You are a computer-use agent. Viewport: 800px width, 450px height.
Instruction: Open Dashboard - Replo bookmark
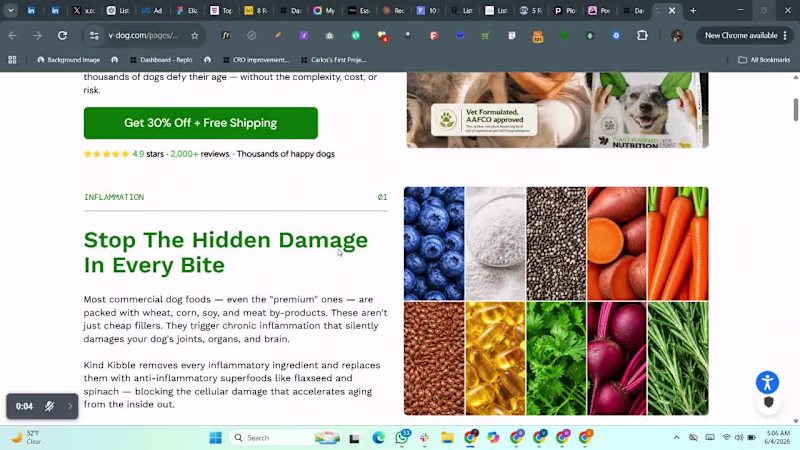161,60
